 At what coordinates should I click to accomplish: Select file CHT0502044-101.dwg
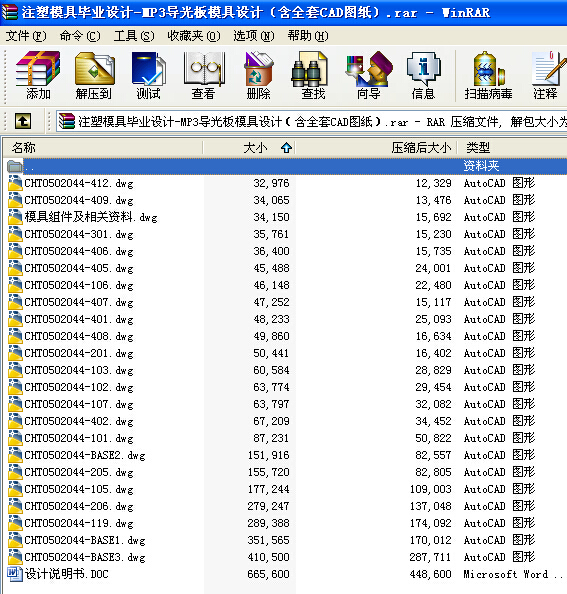[x=79, y=438]
